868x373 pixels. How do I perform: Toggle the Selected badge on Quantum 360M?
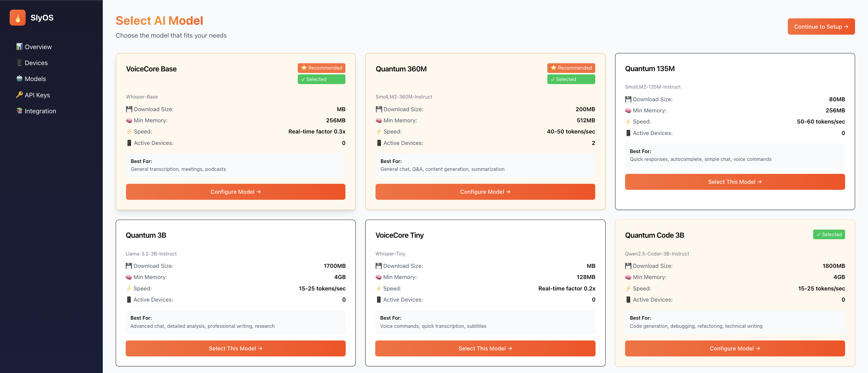pyautogui.click(x=571, y=79)
